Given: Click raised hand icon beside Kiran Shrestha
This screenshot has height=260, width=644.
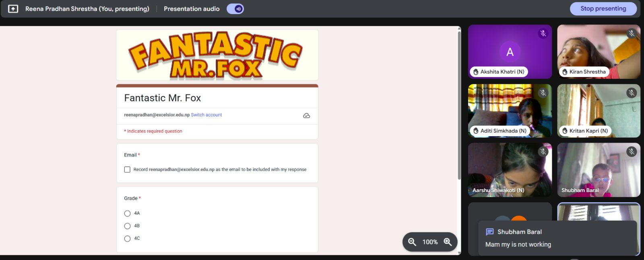Looking at the screenshot, I should point(565,72).
